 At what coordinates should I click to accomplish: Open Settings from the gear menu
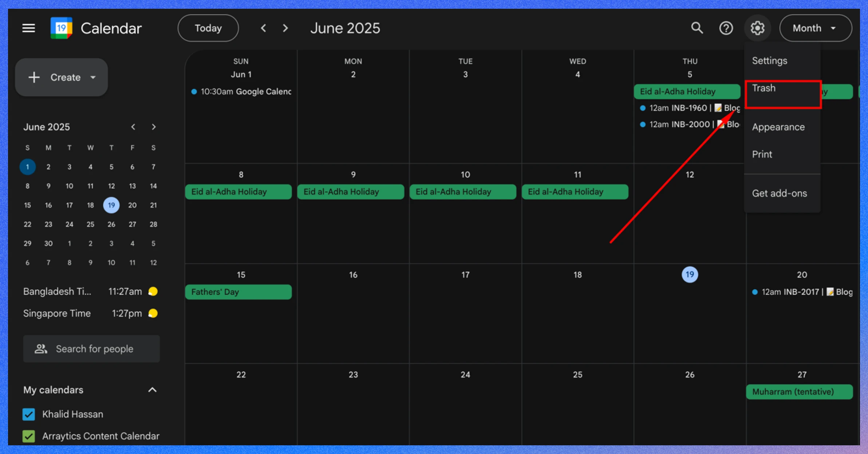[769, 60]
